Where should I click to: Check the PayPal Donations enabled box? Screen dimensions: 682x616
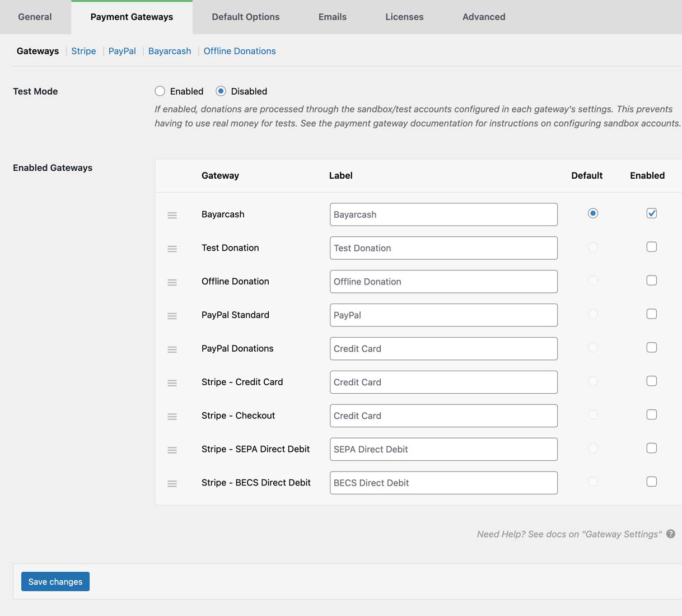pos(652,348)
